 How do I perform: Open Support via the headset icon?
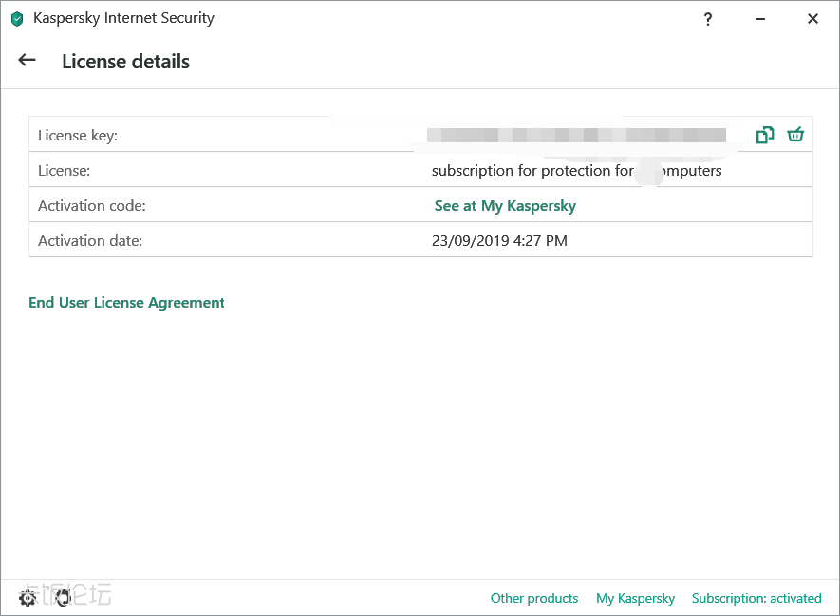(63, 598)
